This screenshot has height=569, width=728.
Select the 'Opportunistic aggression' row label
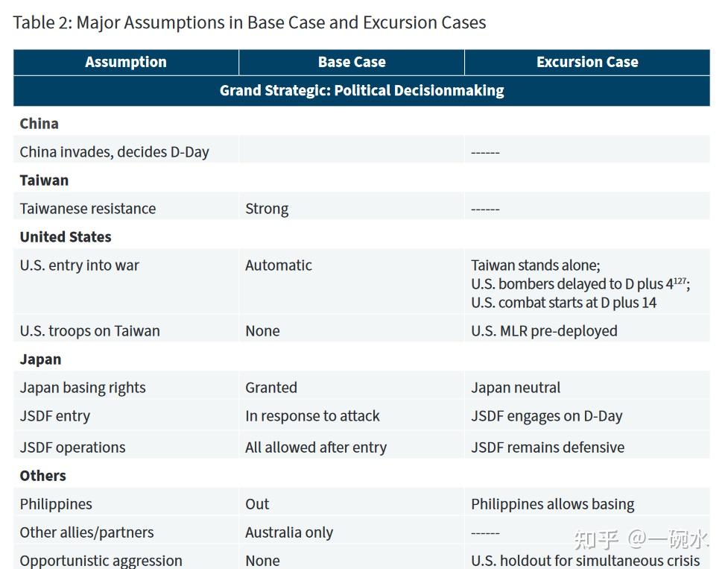(x=101, y=560)
